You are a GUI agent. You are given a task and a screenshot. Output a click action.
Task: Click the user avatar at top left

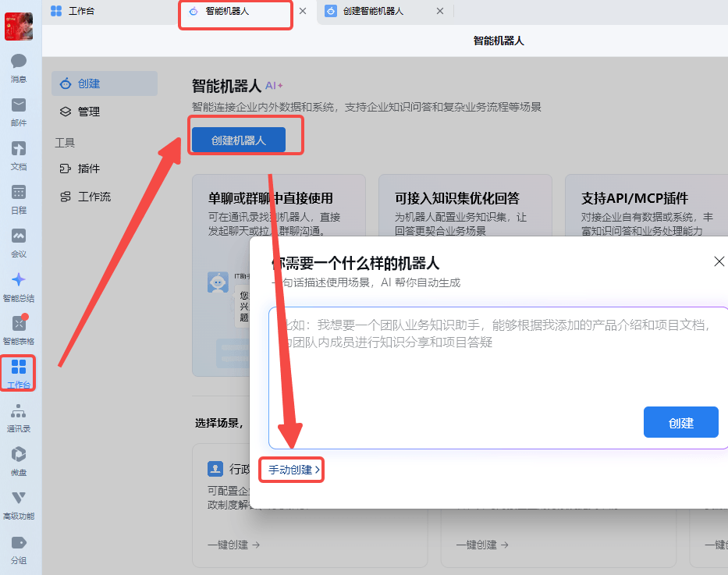pos(19,27)
